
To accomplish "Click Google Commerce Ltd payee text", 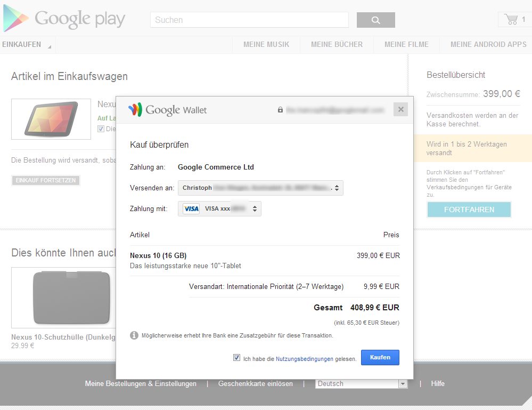I will [x=216, y=167].
